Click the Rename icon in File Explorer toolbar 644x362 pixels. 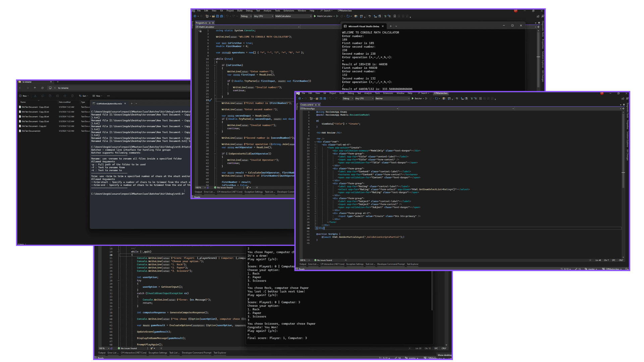click(57, 96)
